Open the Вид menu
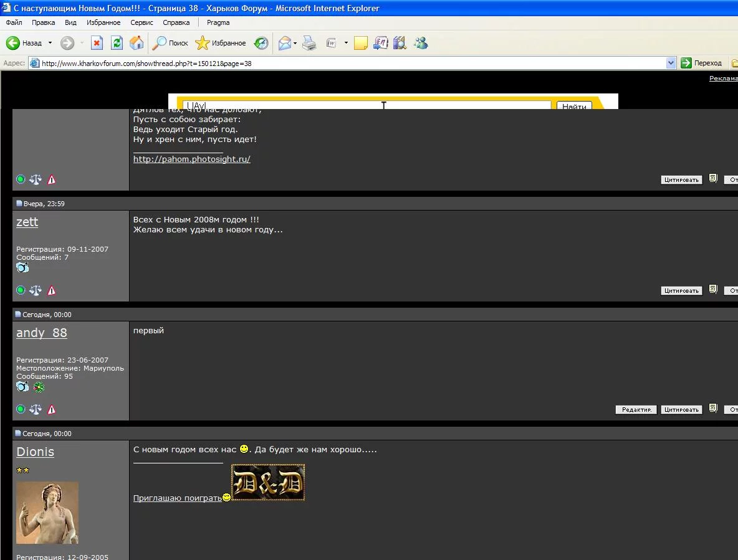This screenshot has width=738, height=560. [x=70, y=22]
